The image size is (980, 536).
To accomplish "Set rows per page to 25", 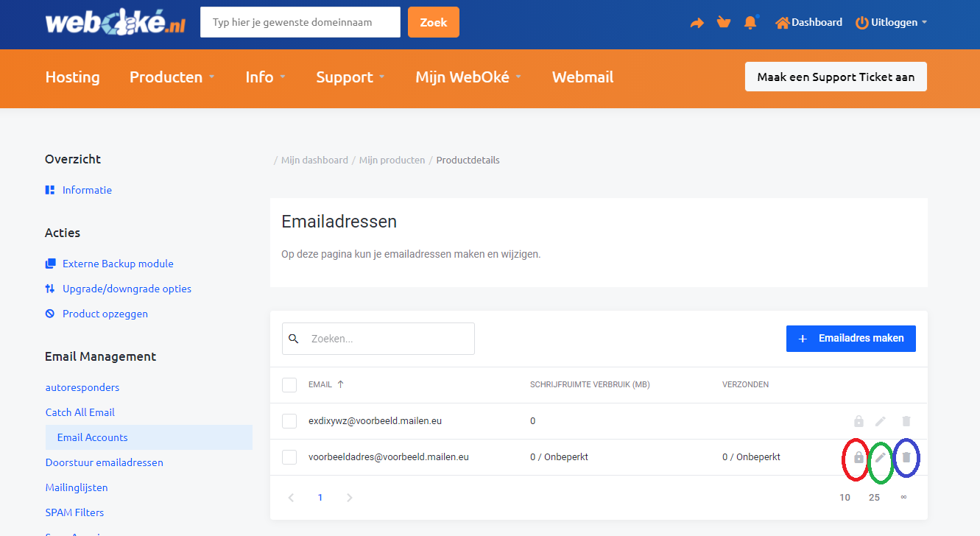I will (874, 498).
